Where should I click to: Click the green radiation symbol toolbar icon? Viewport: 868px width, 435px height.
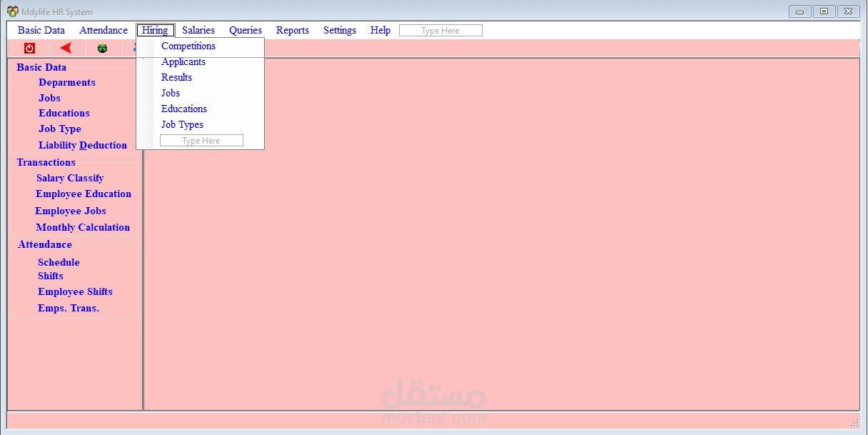point(102,49)
